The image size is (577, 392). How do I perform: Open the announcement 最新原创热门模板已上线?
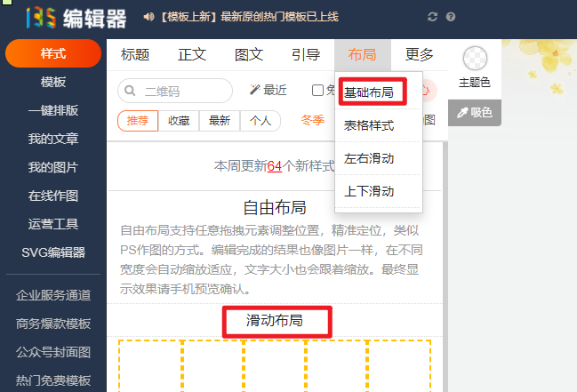[250, 17]
